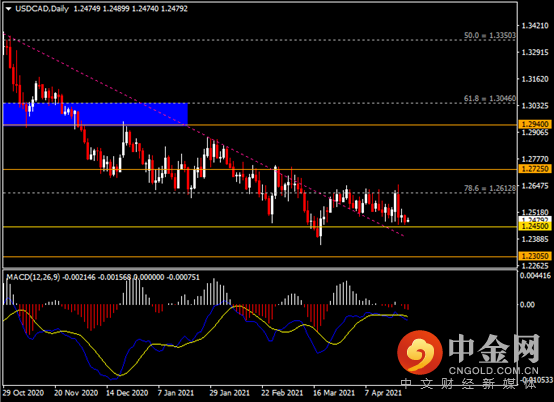Click the divider between chart and MACD panel
This screenshot has height=402, width=554.
point(260,270)
